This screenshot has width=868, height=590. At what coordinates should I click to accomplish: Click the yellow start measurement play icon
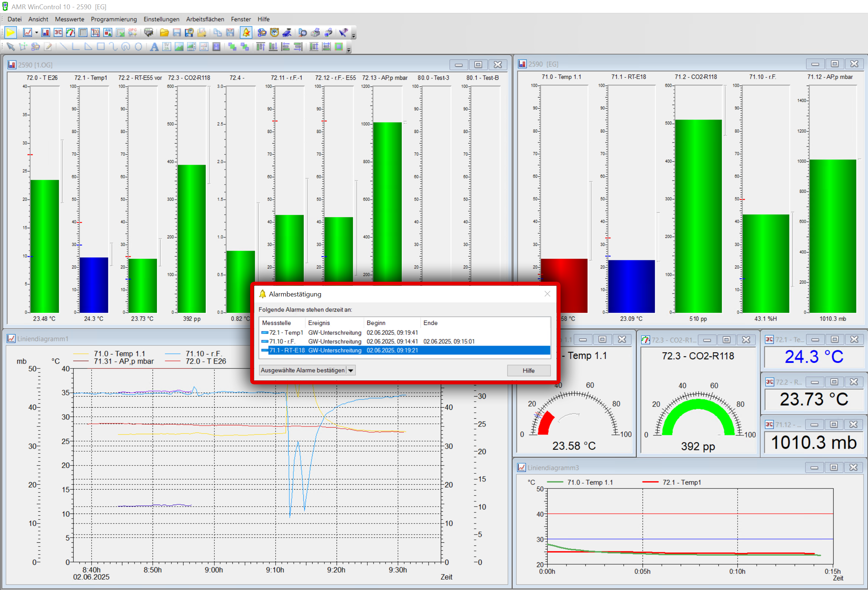[x=10, y=33]
